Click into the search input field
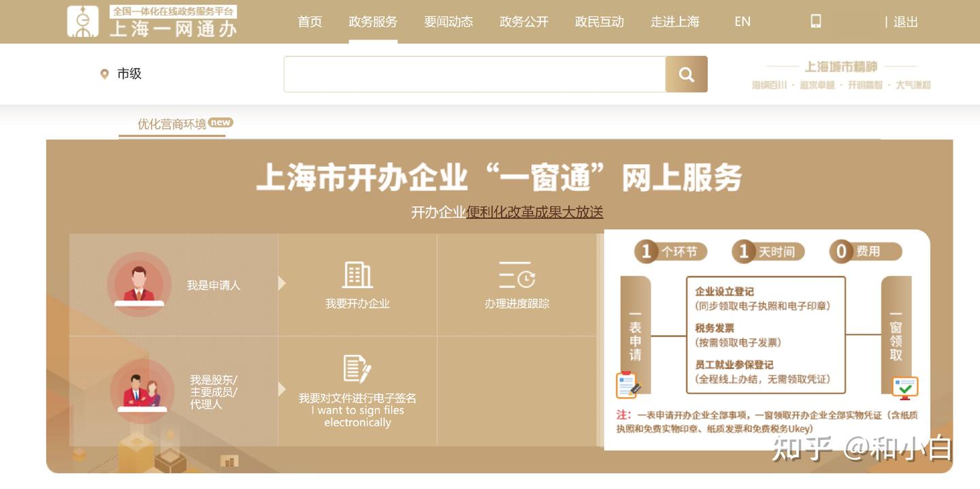Image resolution: width=980 pixels, height=489 pixels. [474, 74]
